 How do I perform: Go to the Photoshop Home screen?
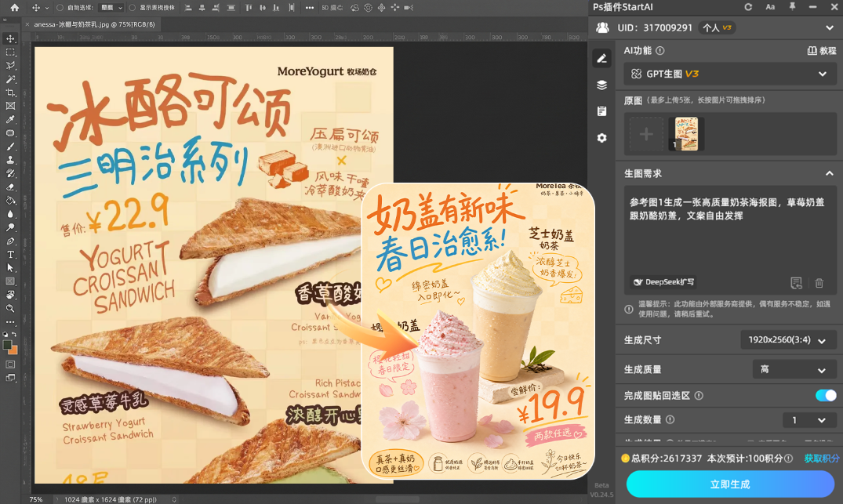15,8
